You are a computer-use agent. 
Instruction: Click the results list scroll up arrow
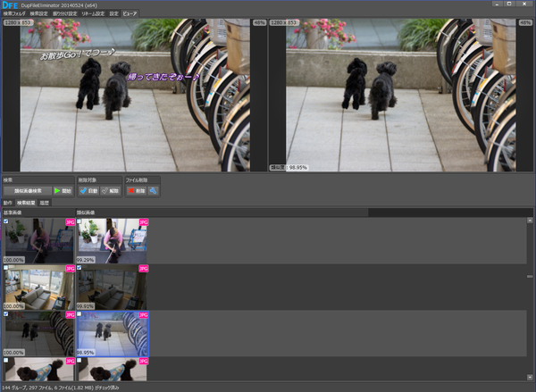coord(530,221)
